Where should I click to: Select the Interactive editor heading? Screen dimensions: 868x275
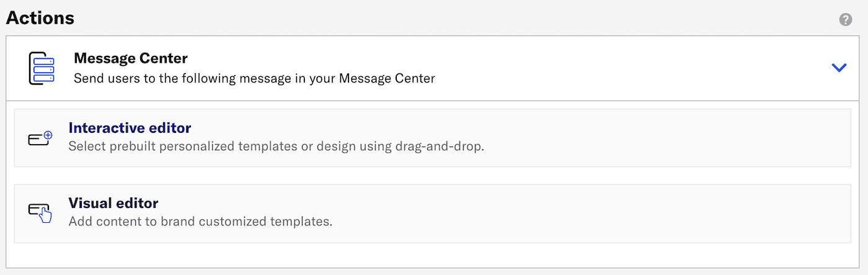pos(130,128)
